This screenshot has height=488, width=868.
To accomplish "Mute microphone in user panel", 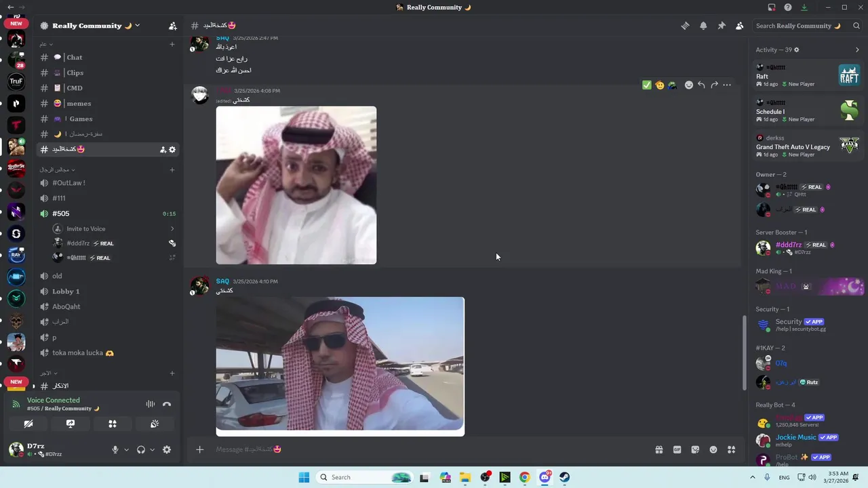I will point(115,449).
